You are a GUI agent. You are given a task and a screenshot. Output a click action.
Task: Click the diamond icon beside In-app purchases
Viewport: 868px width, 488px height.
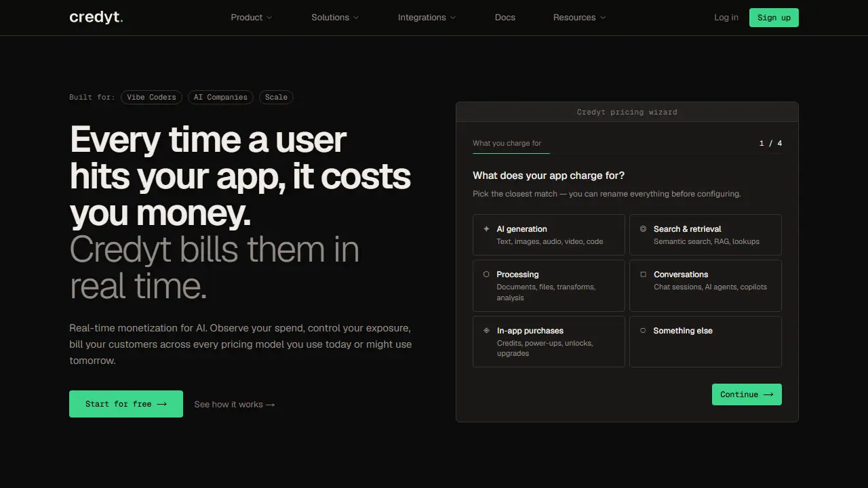(486, 331)
